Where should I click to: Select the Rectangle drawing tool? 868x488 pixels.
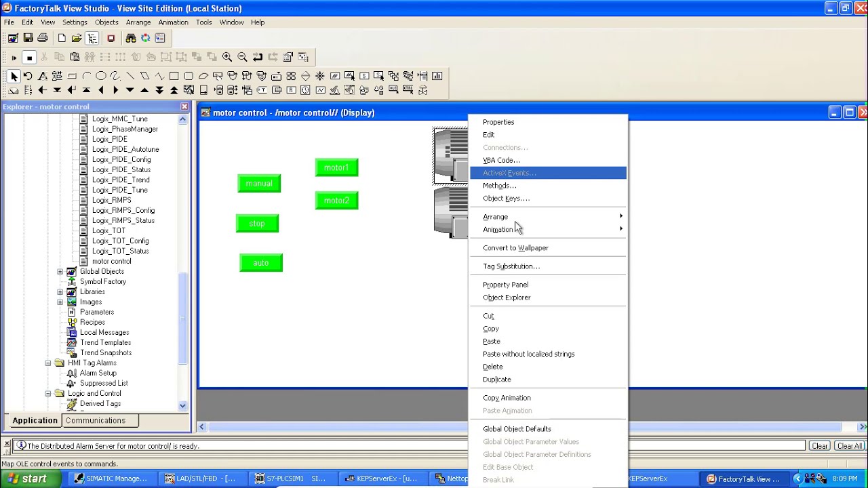174,76
